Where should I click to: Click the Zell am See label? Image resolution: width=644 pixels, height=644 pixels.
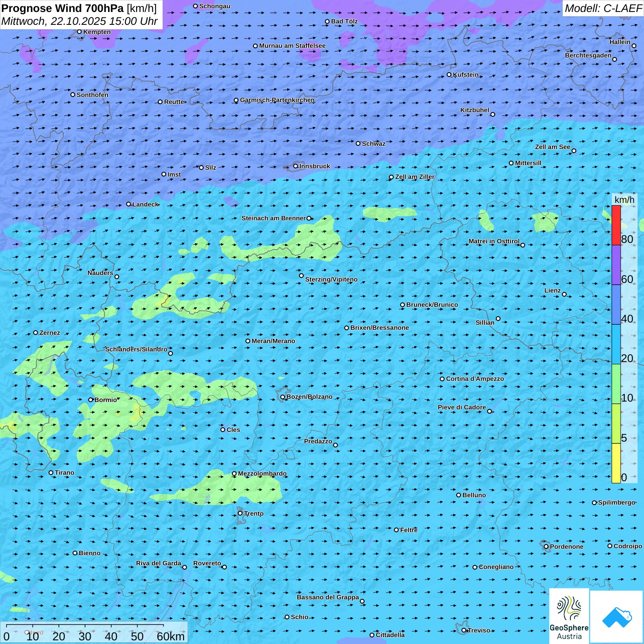(552, 147)
